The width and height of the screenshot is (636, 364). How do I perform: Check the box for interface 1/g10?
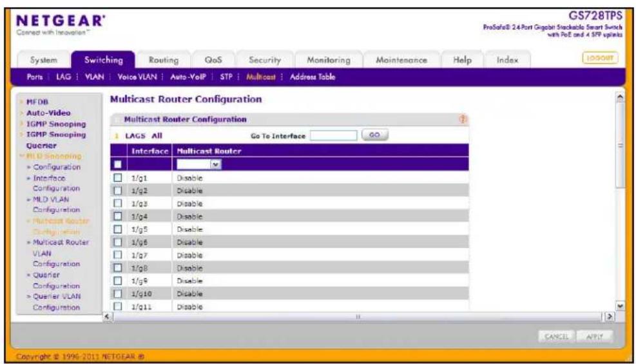click(x=118, y=294)
